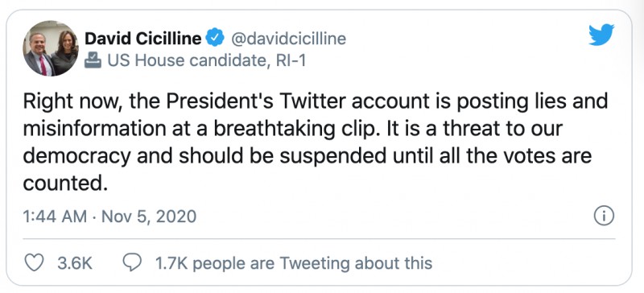Visit the @davidcicilline handle link
This screenshot has width=644, height=293.
(289, 39)
